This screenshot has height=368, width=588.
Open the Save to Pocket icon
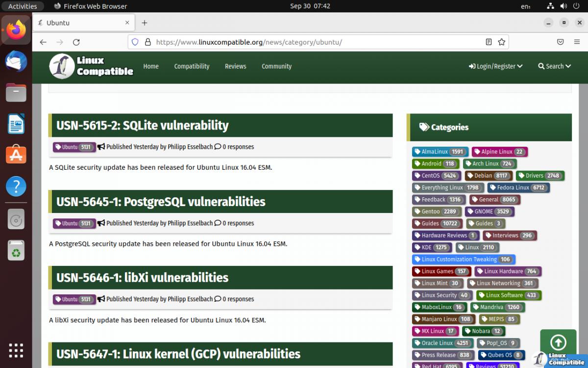pyautogui.click(x=560, y=42)
